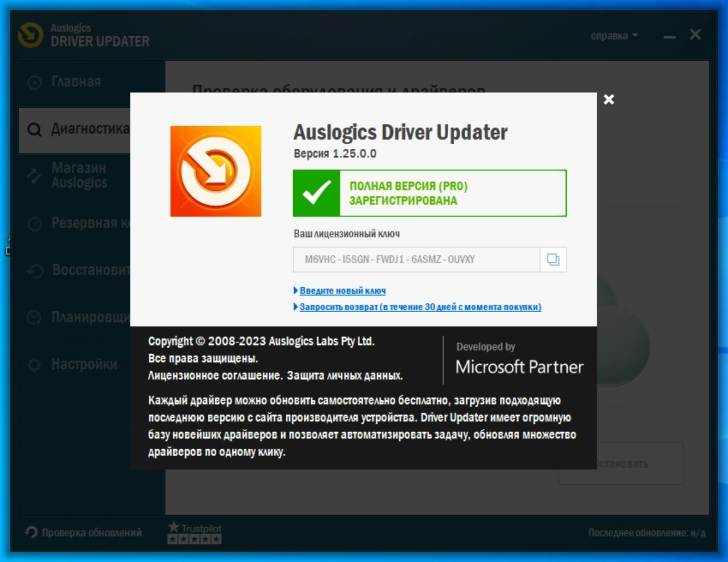728x562 pixels.
Task: Click the Резервная копия clock-check icon
Action: coord(34,224)
